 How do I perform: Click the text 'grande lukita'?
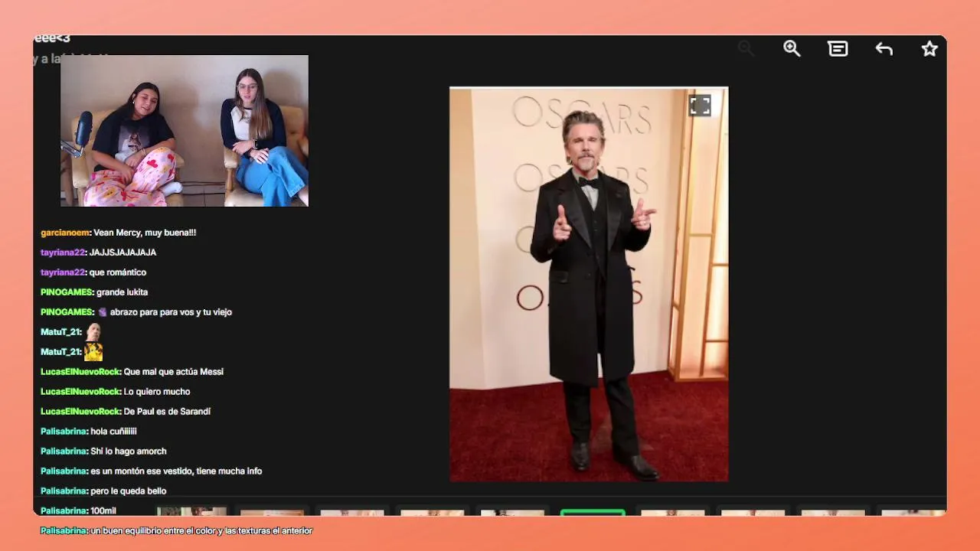point(122,292)
